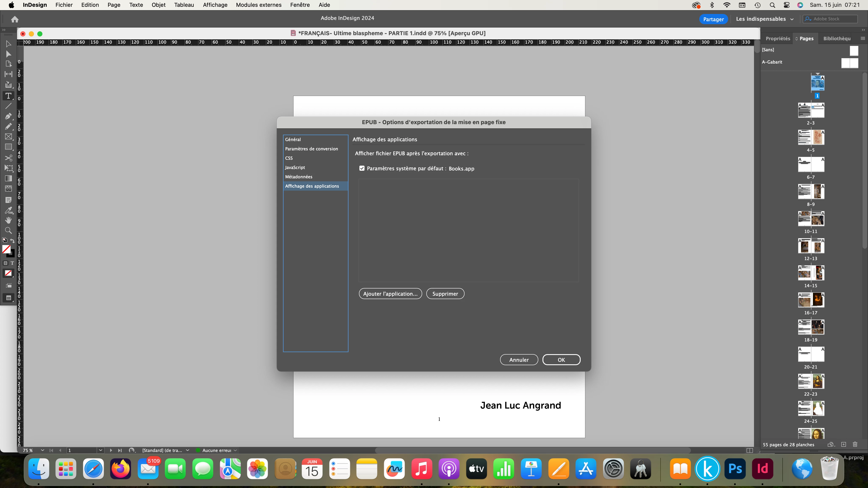Select the Eyedropper tool
Viewport: 868px width, 488px height.
8,210
